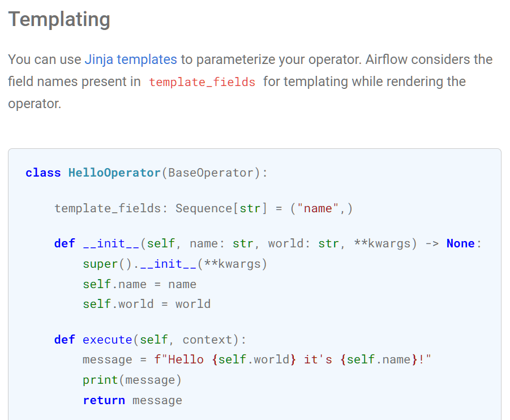Click the class keyword in code block
The image size is (510, 420).
pyautogui.click(x=43, y=173)
